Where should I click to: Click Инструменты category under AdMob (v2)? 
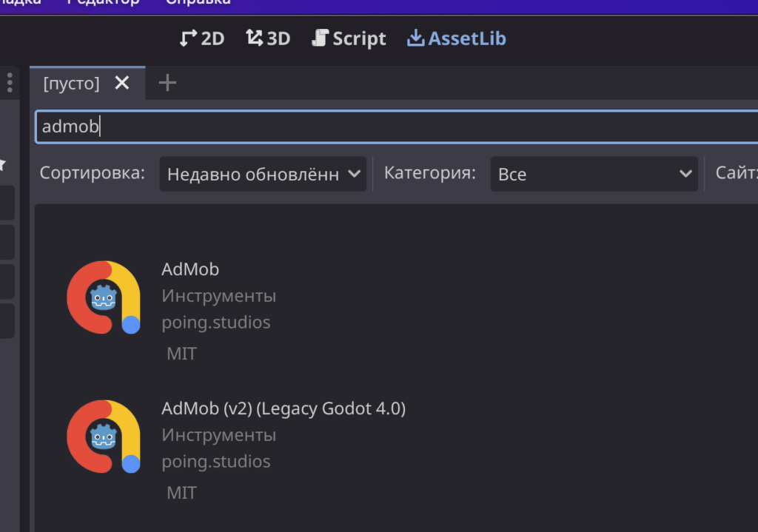pos(218,435)
